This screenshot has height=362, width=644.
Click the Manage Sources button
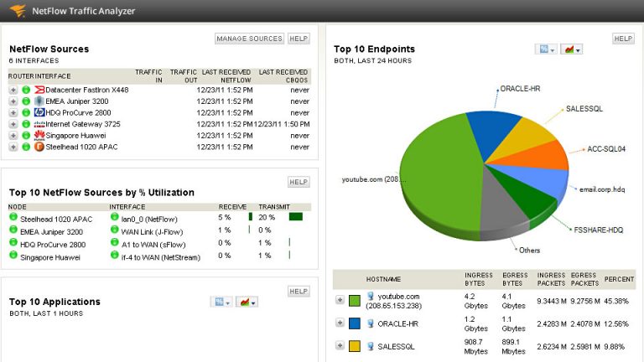[249, 39]
